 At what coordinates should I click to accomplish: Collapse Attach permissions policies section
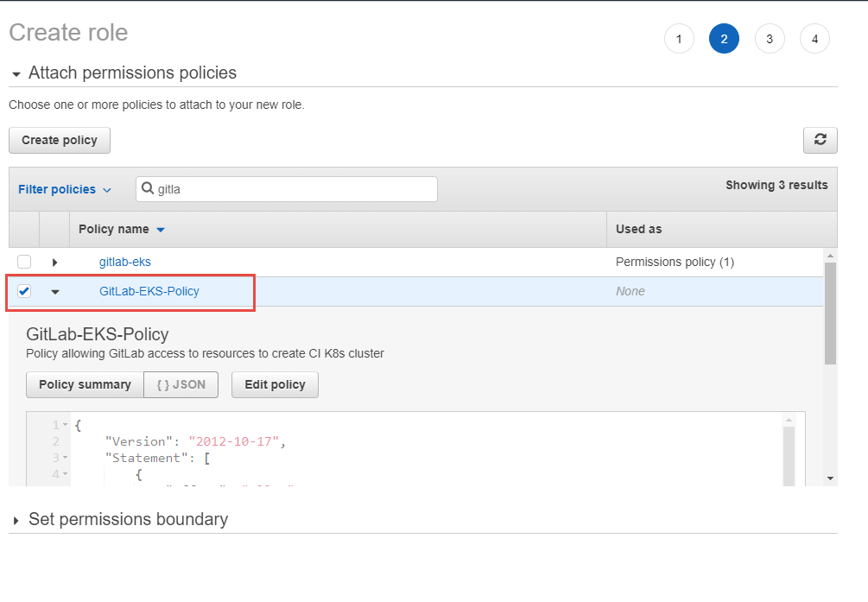pos(16,73)
